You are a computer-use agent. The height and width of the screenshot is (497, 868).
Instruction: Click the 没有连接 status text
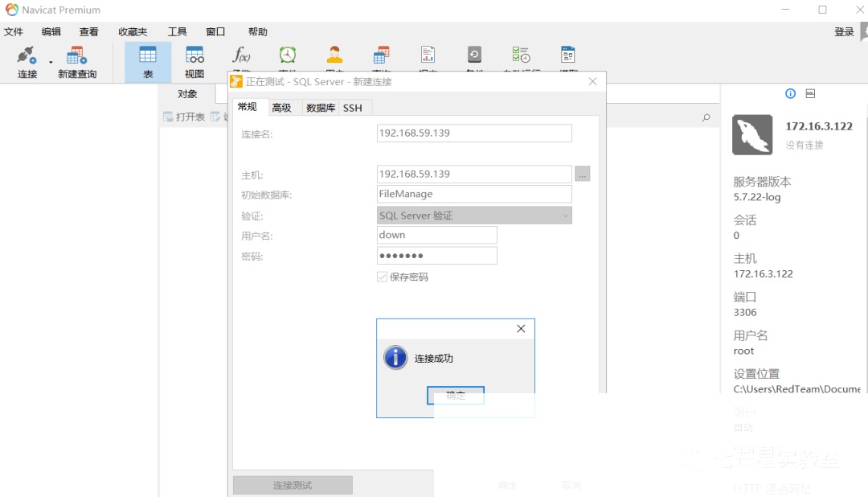(805, 146)
